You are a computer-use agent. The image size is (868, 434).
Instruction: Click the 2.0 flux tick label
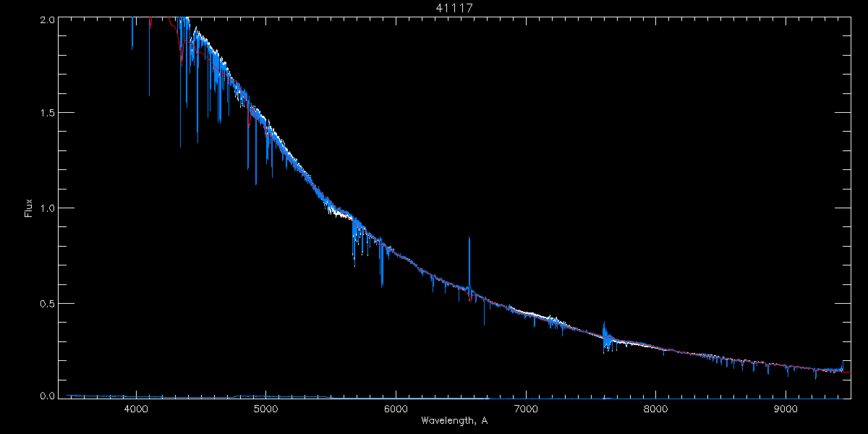[x=47, y=21]
